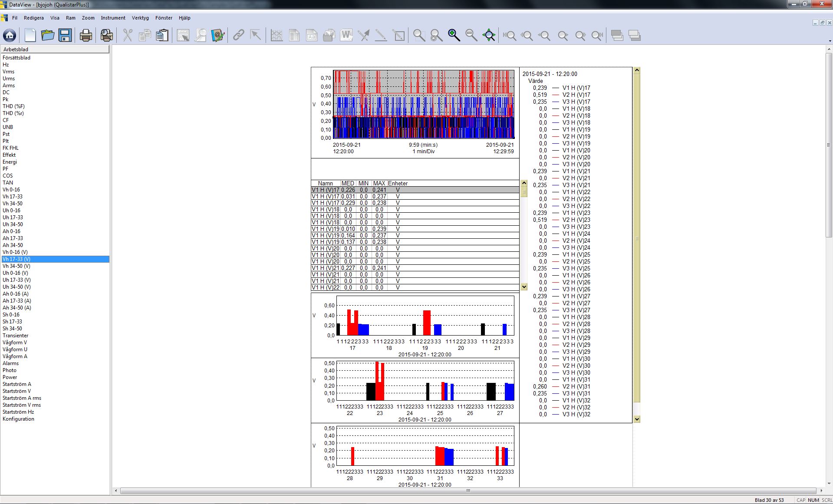Click the Arbetsblad column header
Screen dimensions: 833x504
(x=55, y=49)
